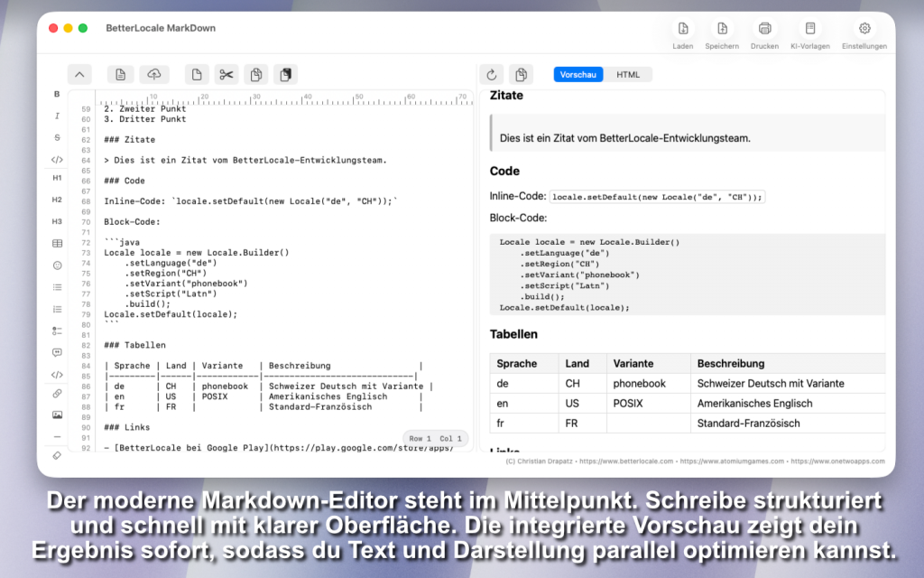
Task: Add an H2 heading from the sidebar
Action: tap(57, 200)
